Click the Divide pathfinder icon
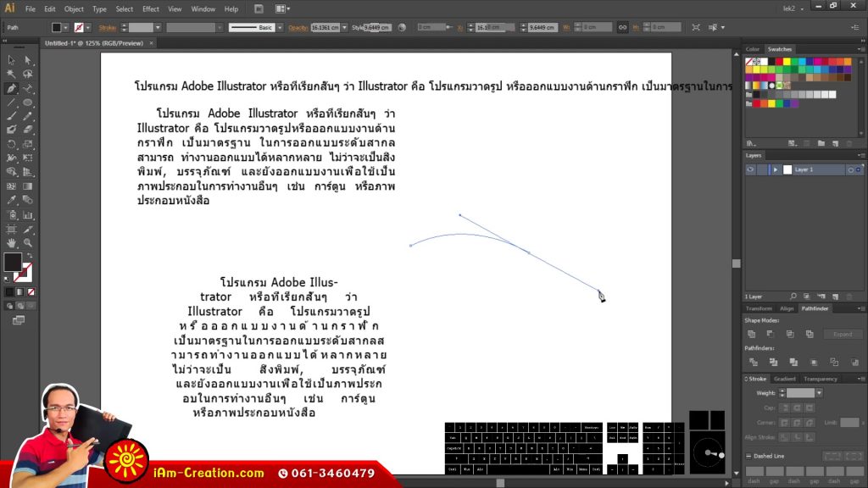This screenshot has height=488, width=868. (754, 363)
